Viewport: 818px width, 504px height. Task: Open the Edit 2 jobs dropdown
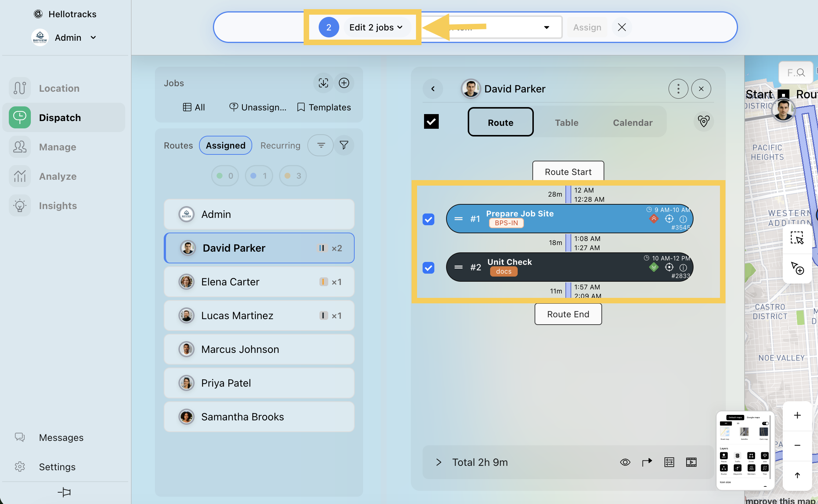coord(376,28)
